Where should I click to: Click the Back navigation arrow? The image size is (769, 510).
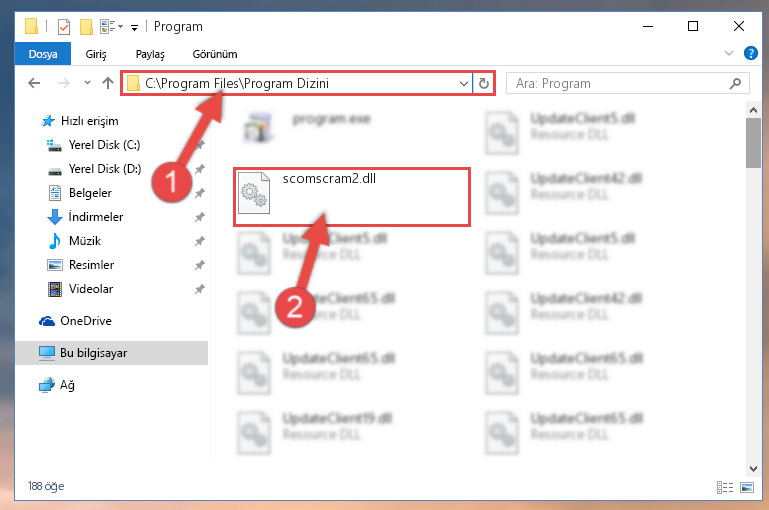pos(34,83)
